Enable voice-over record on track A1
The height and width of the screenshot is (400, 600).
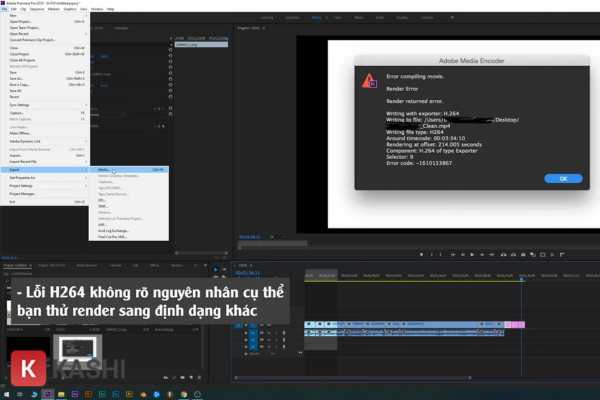tap(284, 333)
